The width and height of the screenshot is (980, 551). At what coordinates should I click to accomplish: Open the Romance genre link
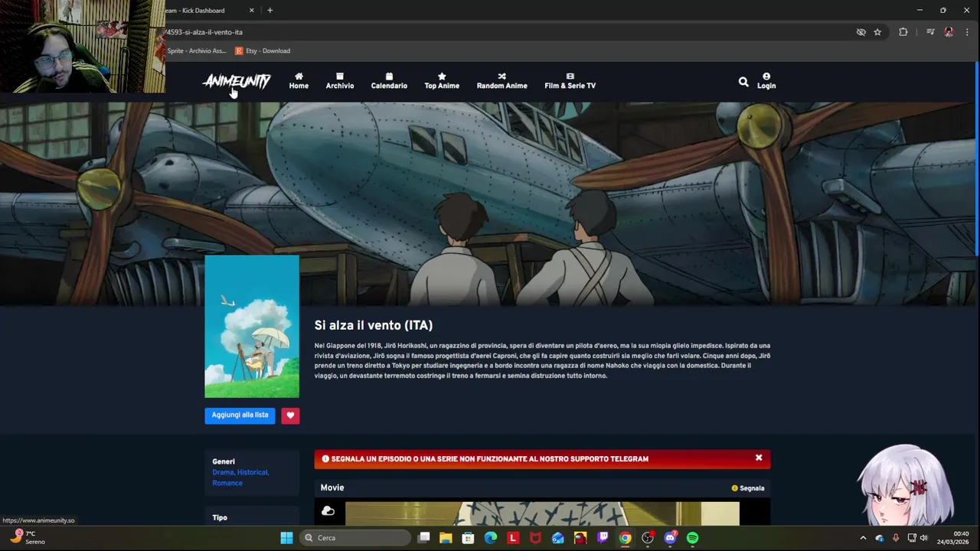click(227, 483)
